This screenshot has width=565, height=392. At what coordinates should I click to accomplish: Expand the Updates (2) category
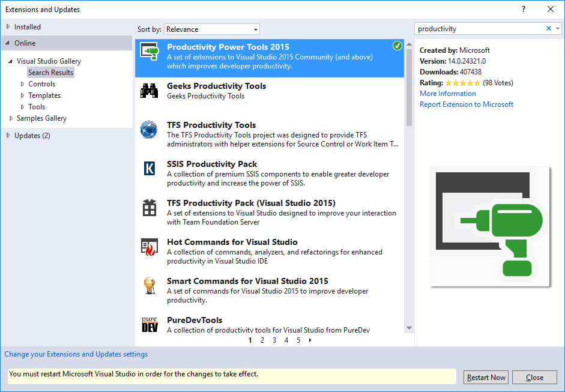pyautogui.click(x=8, y=136)
